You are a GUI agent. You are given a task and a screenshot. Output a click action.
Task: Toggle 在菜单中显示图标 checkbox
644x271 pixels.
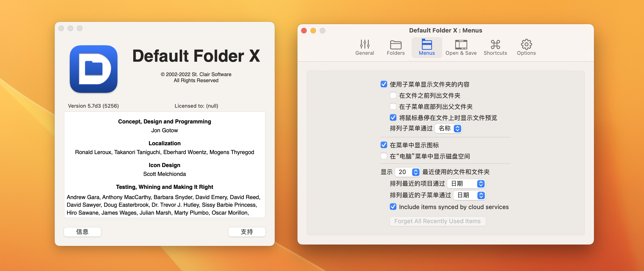[x=383, y=145]
